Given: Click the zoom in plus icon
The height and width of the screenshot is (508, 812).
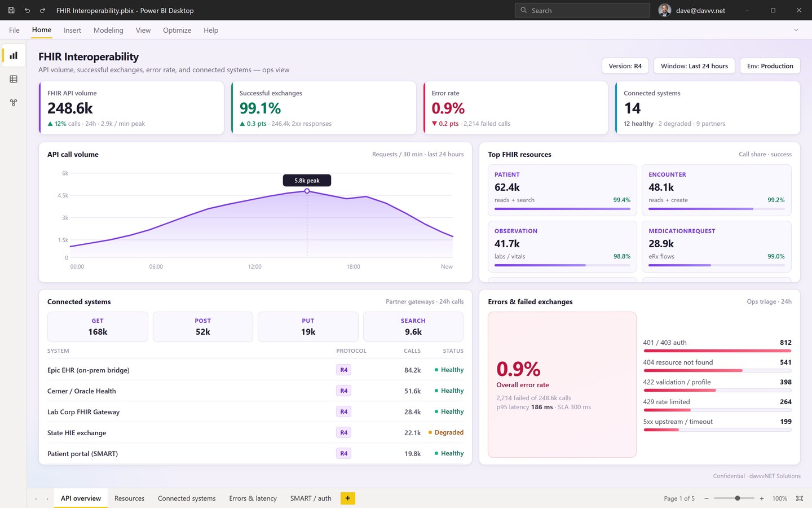Looking at the screenshot, I should click(x=762, y=498).
